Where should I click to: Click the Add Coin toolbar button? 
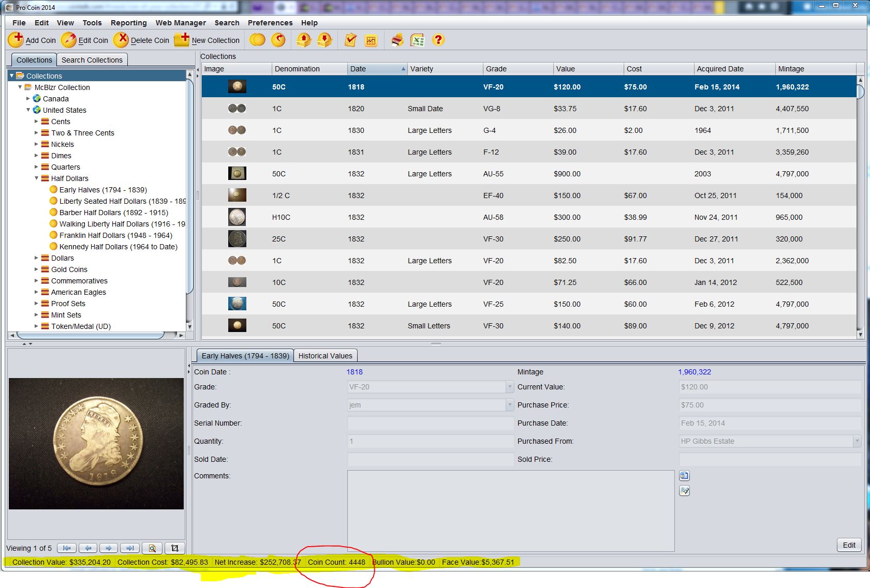32,40
